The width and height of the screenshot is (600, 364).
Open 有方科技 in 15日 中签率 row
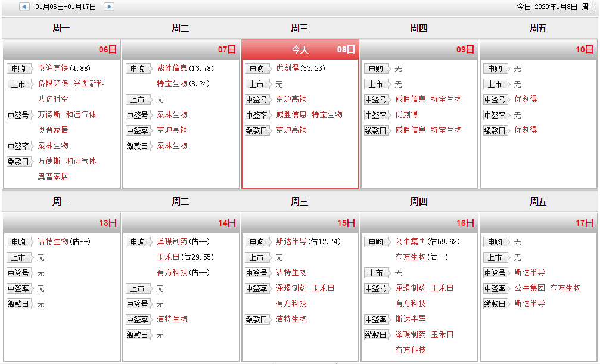[291, 303]
